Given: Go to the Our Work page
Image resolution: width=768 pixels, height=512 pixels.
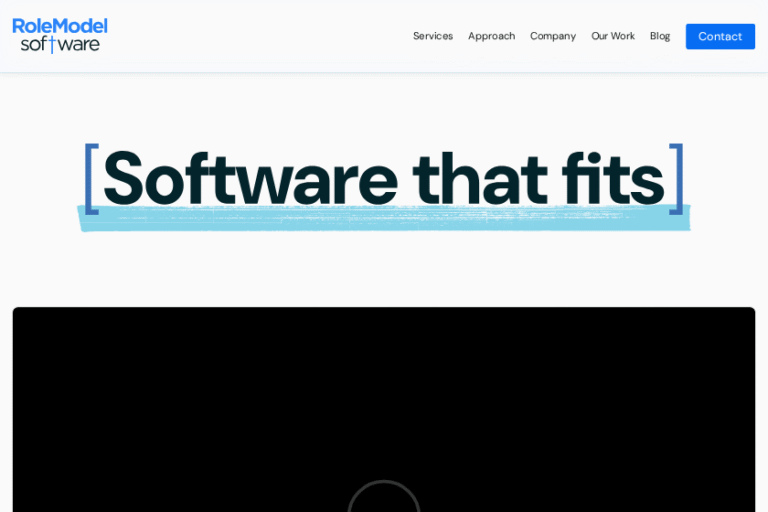Looking at the screenshot, I should (612, 36).
